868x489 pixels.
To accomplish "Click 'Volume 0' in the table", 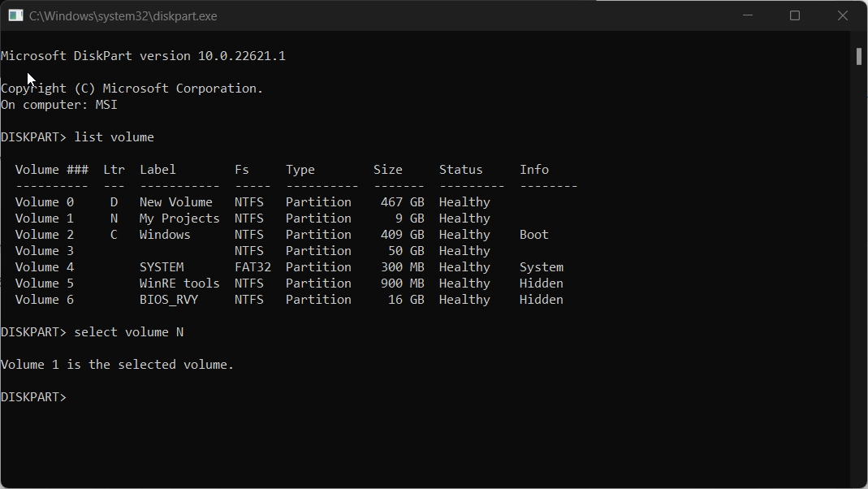I will (45, 202).
